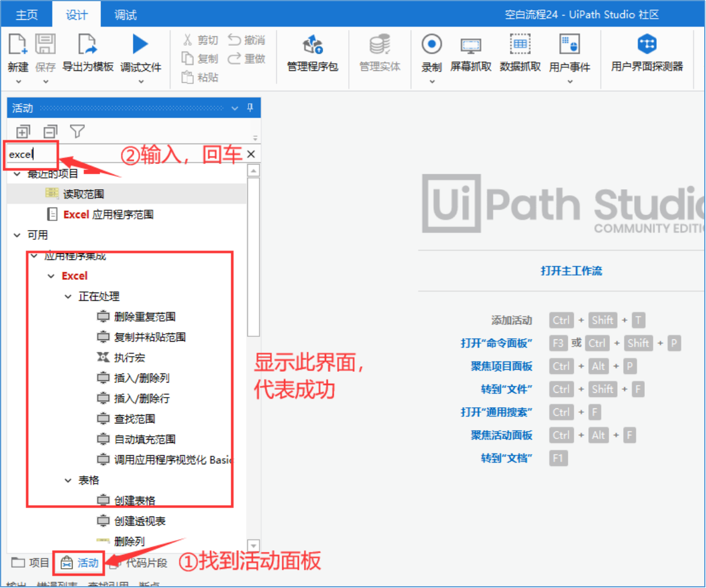Click the activities search field
Viewport: 706px width, 588px height.
[126, 154]
